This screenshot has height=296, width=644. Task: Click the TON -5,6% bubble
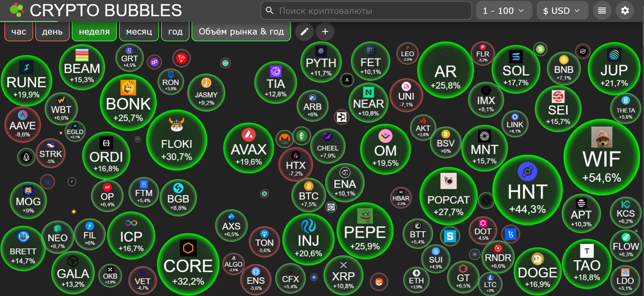point(265,241)
